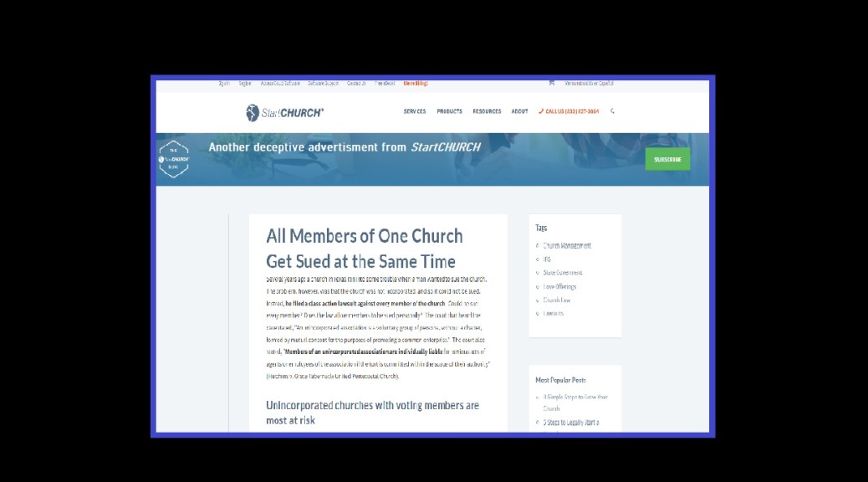
Task: Select the State Government tag
Action: [x=562, y=273]
